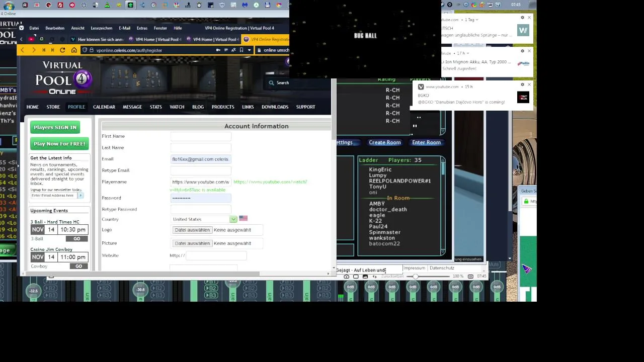Screen dimensions: 644x362
Task: Open settings gear of the Pollin notification
Action: (522, 51)
